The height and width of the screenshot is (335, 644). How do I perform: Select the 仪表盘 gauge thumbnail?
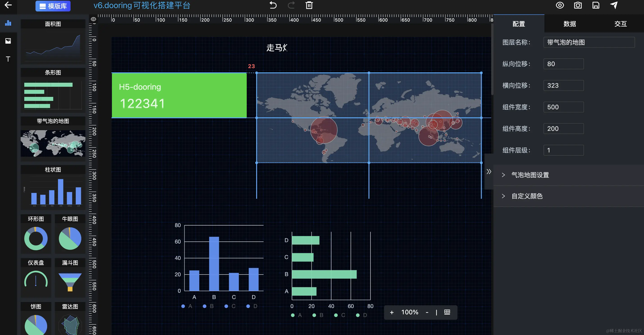coord(36,278)
